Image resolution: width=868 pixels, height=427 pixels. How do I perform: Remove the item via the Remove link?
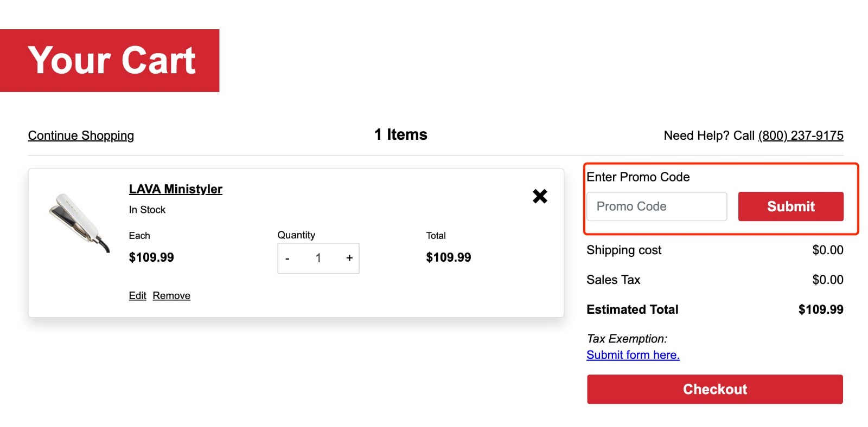(x=171, y=295)
